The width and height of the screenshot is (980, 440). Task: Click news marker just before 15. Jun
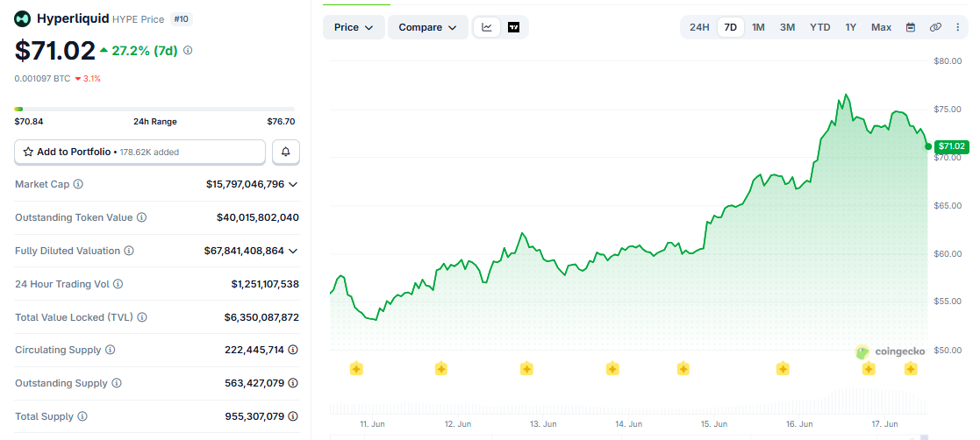[683, 369]
